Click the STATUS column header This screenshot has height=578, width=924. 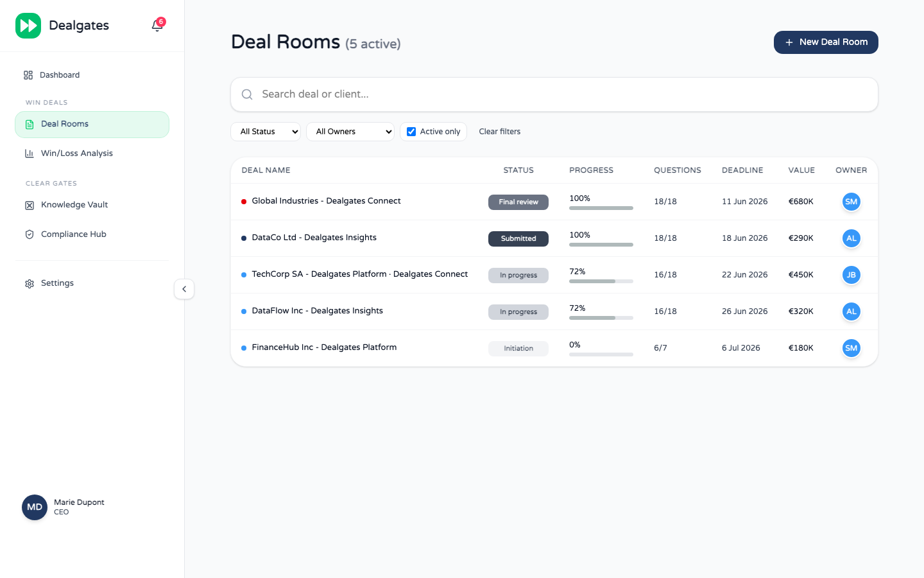[x=518, y=170]
